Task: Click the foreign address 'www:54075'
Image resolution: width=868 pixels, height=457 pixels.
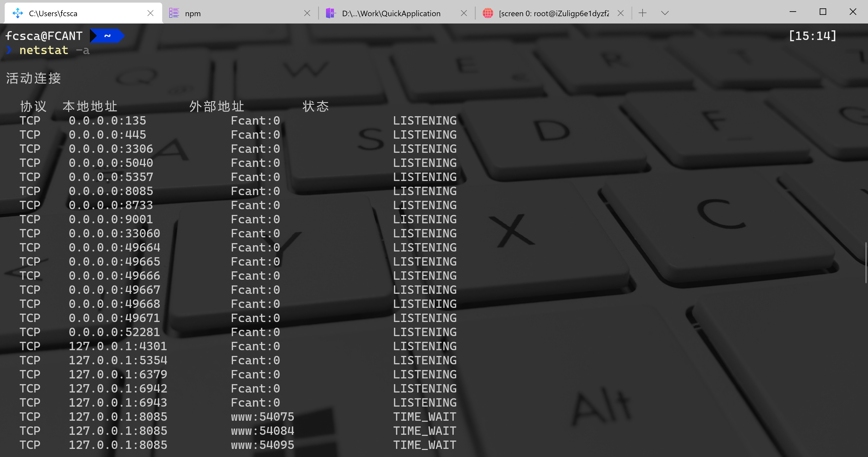Action: (x=263, y=417)
